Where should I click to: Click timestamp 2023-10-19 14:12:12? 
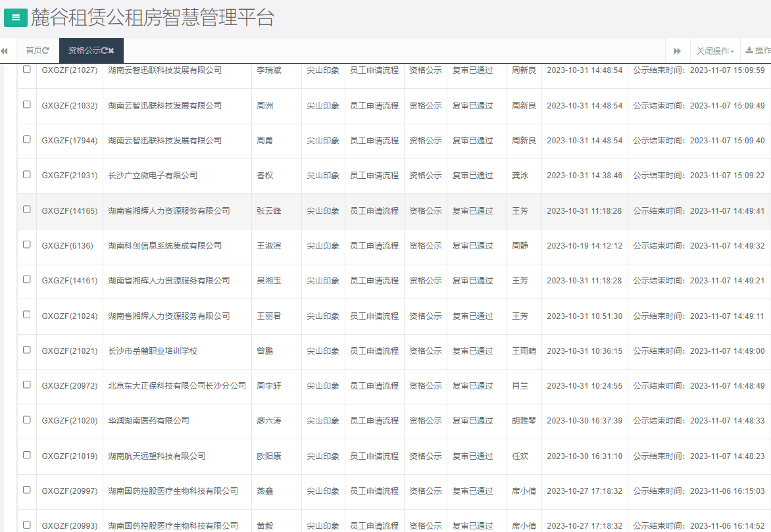(x=585, y=246)
